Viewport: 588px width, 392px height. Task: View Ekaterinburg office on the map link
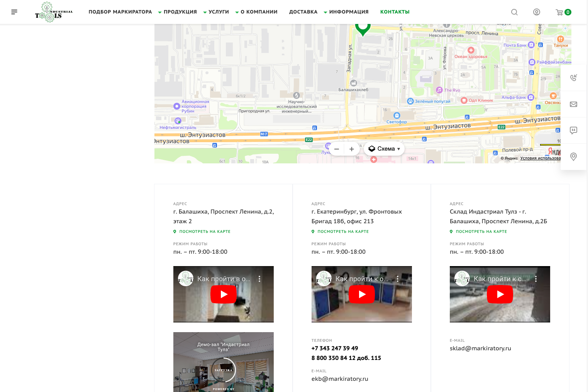tap(343, 232)
